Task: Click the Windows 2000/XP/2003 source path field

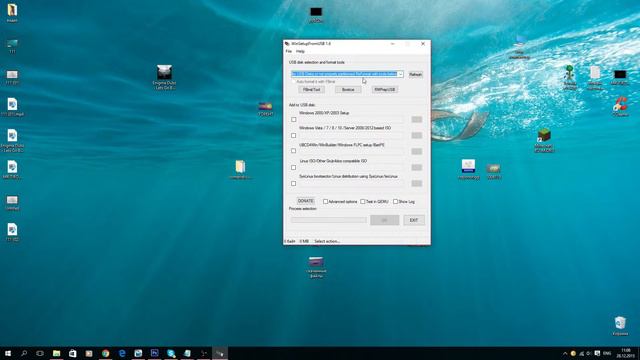Action: coord(351,120)
